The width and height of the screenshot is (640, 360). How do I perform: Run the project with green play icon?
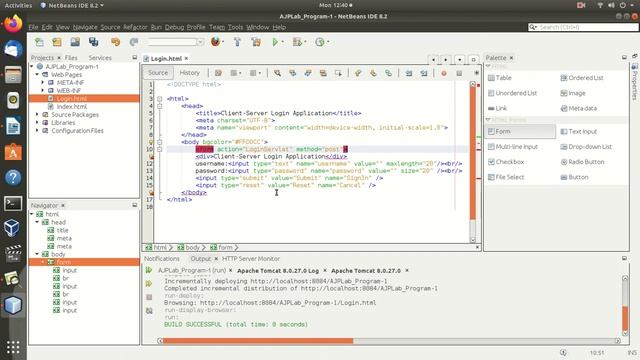click(x=275, y=42)
